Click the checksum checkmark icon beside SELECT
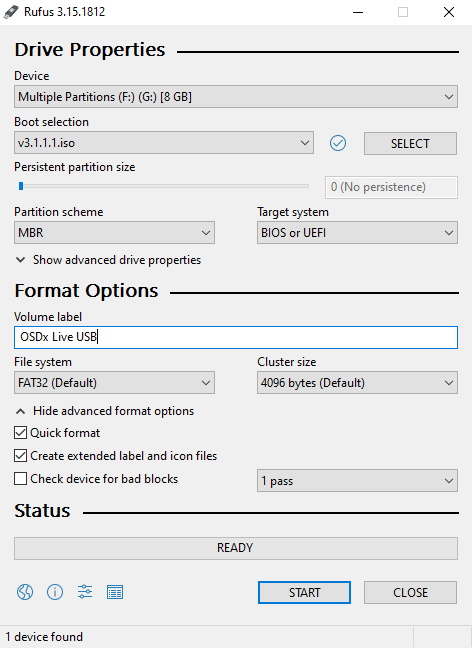The height and width of the screenshot is (648, 472). pos(338,143)
